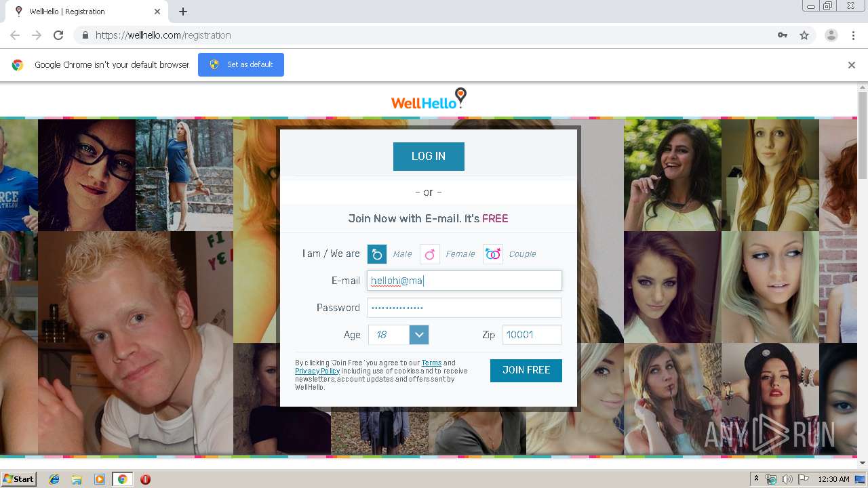Click Set as default button
868x488 pixels.
[x=241, y=64]
